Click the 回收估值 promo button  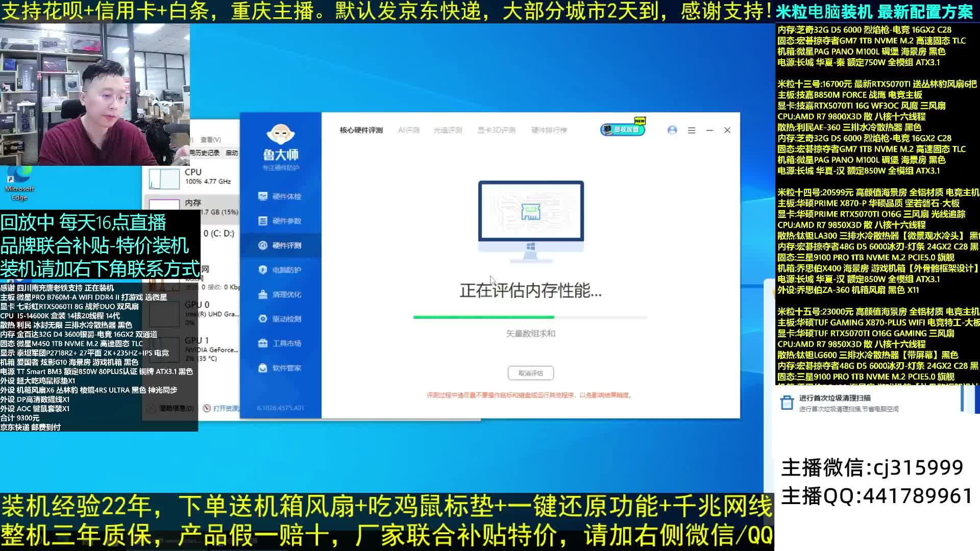coord(623,130)
